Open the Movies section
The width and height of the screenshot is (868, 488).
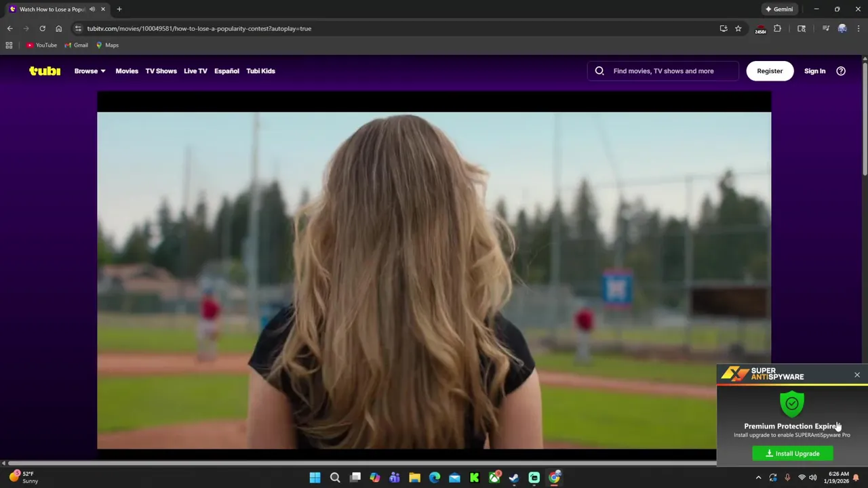[x=127, y=70]
